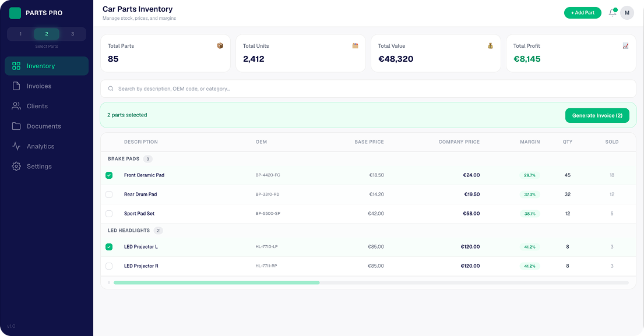
Task: Go to step 3 in sidebar stepper
Action: tap(73, 34)
